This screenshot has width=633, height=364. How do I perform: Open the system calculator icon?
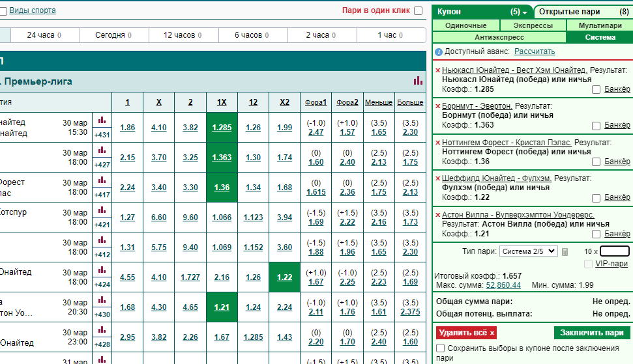click(565, 252)
